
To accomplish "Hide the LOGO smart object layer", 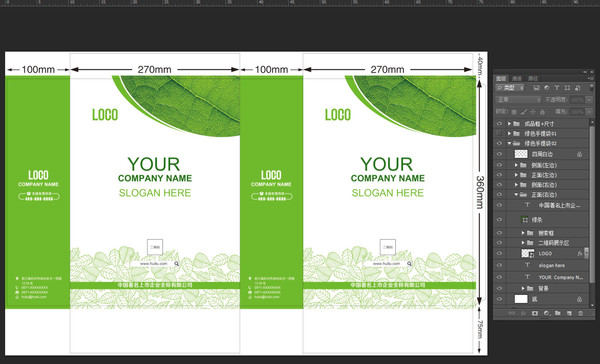I will coord(499,253).
